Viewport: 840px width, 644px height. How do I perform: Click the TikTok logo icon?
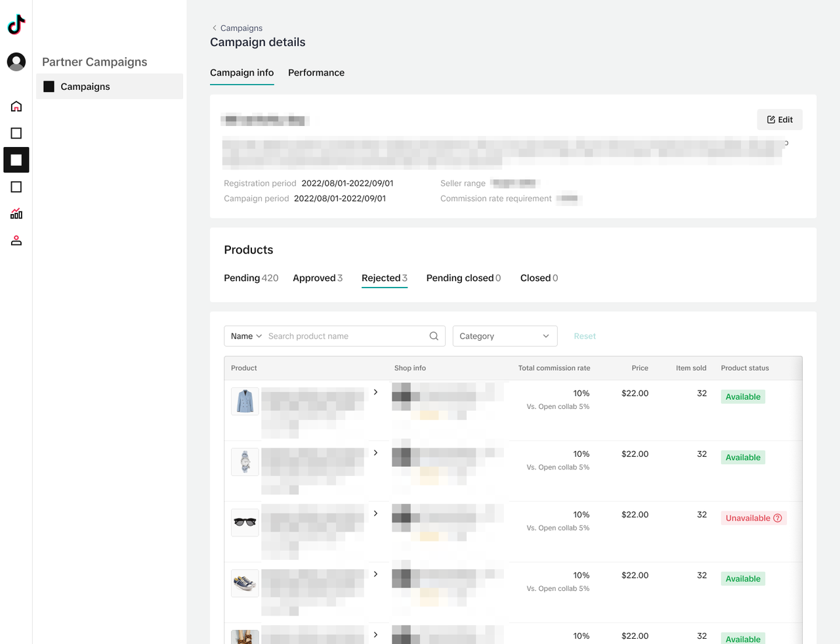(16, 24)
